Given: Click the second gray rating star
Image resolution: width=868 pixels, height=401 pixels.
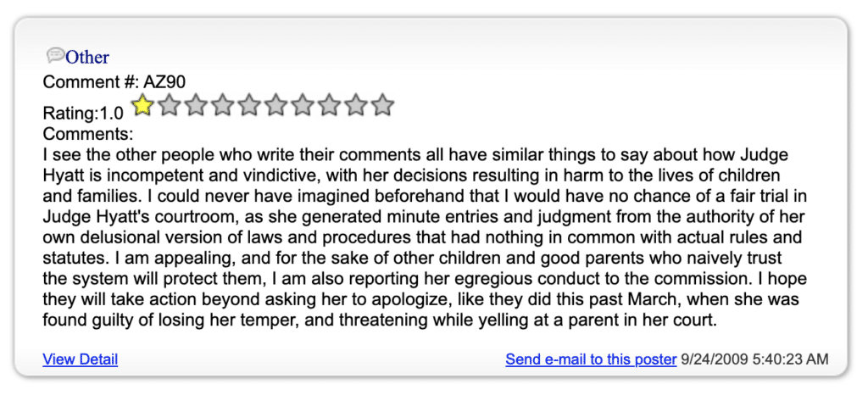Looking at the screenshot, I should coord(170,104).
